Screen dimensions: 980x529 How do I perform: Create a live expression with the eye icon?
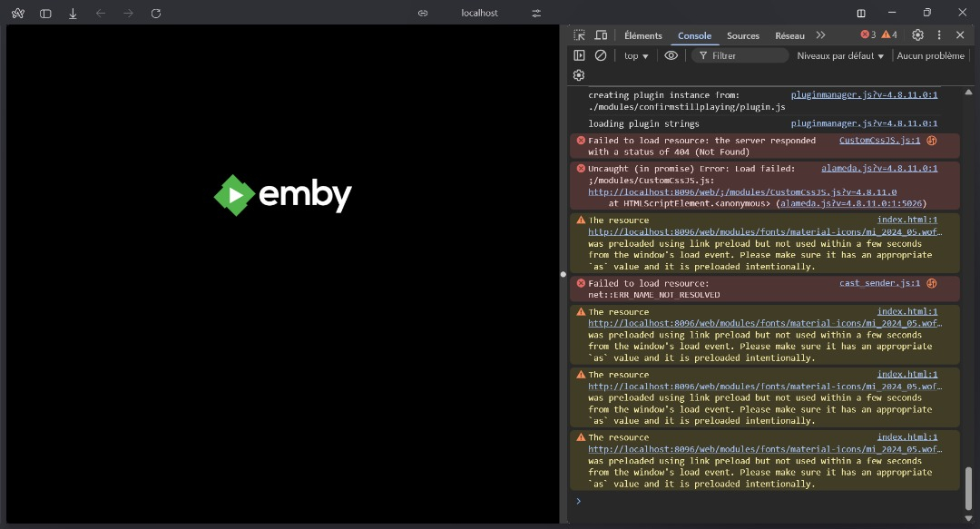pyautogui.click(x=671, y=55)
